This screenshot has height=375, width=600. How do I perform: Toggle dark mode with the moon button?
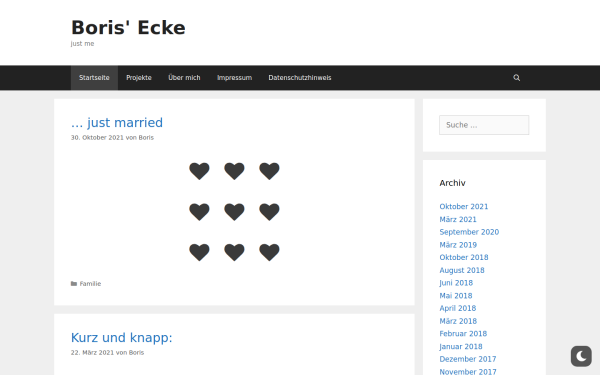pyautogui.click(x=581, y=356)
